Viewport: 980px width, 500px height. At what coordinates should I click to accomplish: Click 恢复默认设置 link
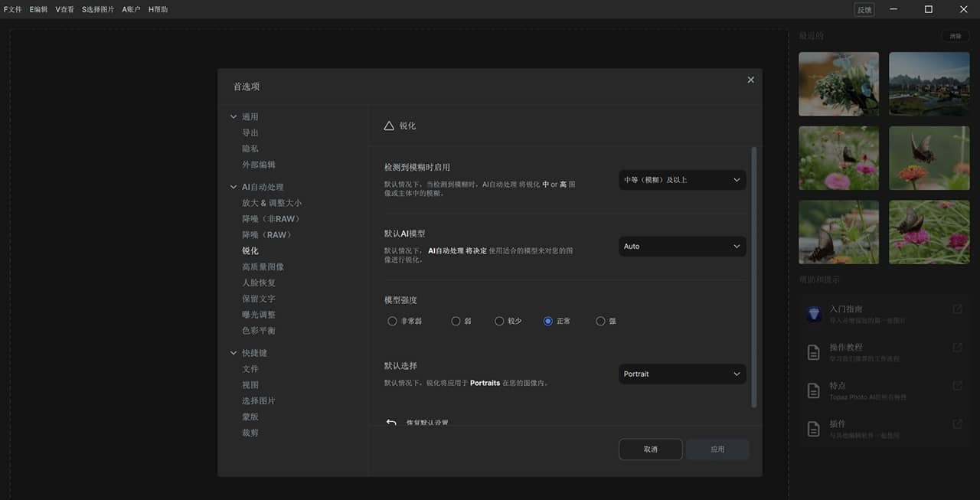(x=427, y=423)
